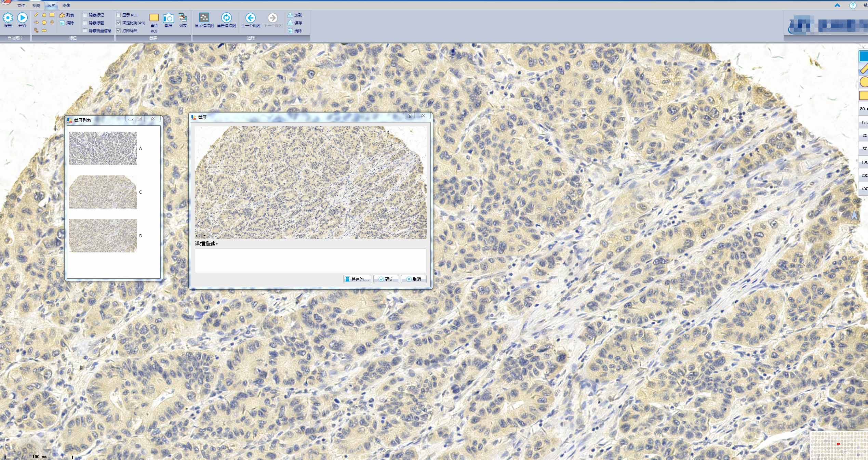Select thumbnail C in 截屏列表

[x=103, y=192]
